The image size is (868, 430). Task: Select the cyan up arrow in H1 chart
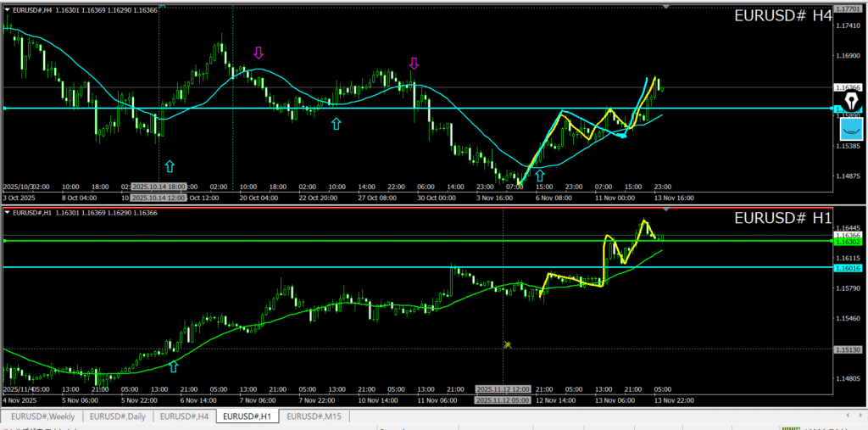click(174, 366)
